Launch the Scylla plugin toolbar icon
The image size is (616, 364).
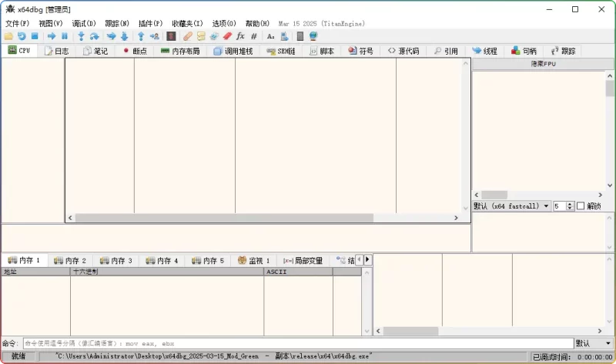point(171,36)
